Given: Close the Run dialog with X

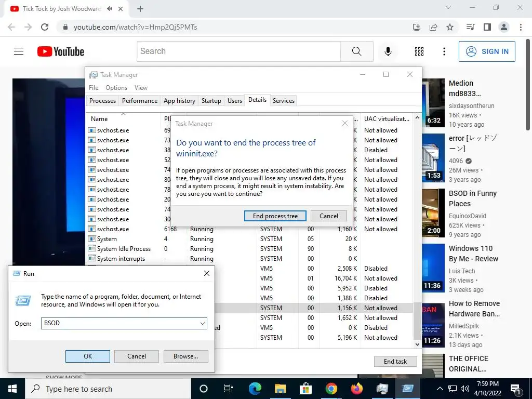Looking at the screenshot, I should pyautogui.click(x=207, y=273).
